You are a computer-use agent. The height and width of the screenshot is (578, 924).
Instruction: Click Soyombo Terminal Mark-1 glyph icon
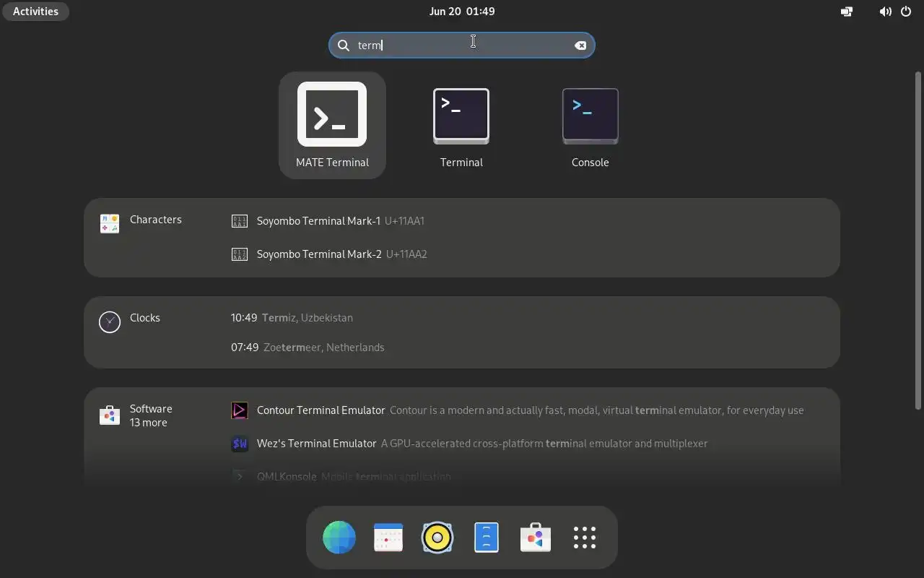[x=239, y=221]
